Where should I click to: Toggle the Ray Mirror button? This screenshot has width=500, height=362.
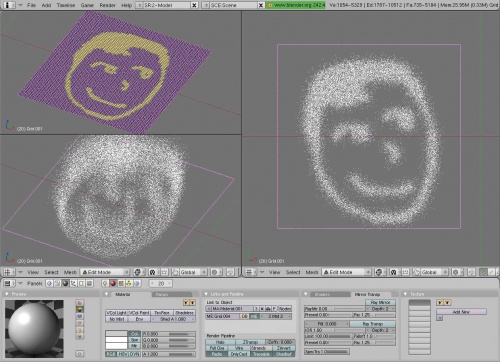(380, 302)
